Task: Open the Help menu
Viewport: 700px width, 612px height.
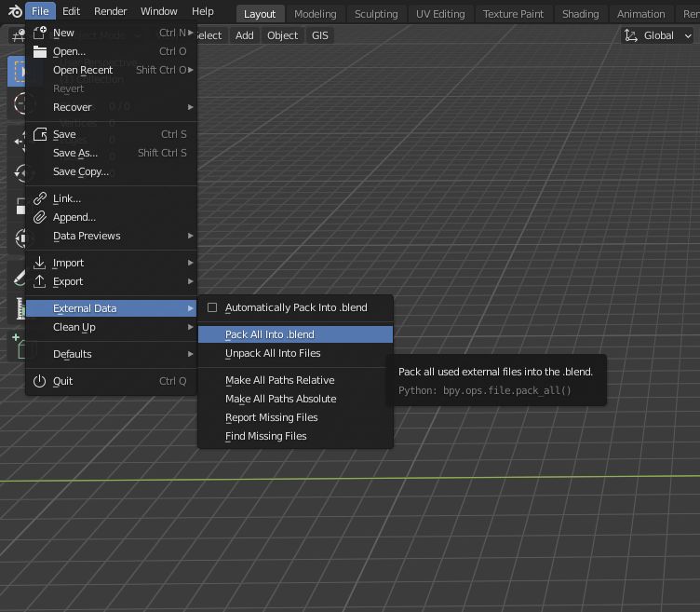Action: click(203, 11)
